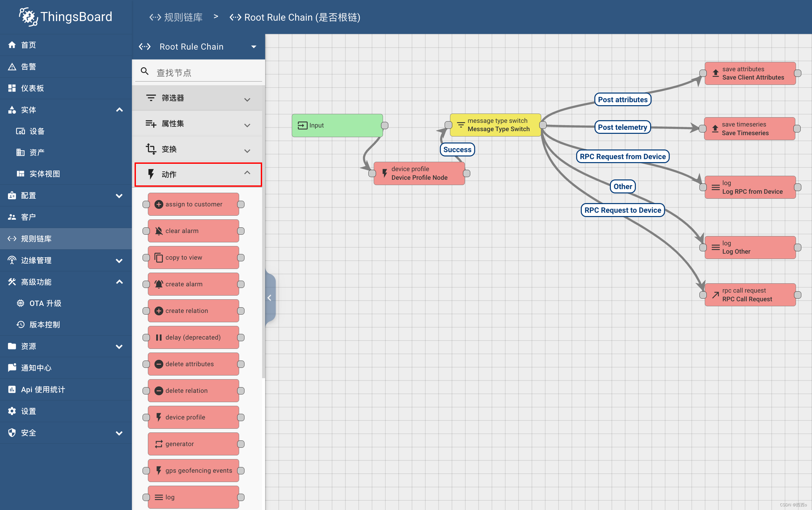Collapse the 动作 actions section
Image resolution: width=812 pixels, height=510 pixels.
(x=247, y=173)
